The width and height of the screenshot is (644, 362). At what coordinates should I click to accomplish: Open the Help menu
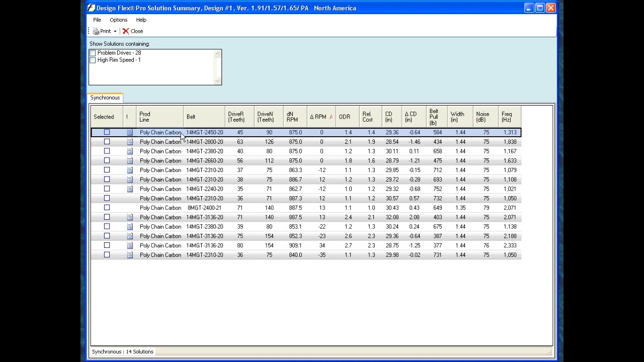pos(141,20)
